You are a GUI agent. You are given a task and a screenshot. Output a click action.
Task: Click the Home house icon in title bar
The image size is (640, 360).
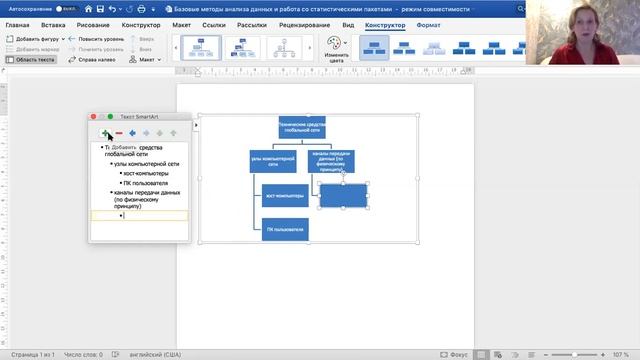(89, 9)
